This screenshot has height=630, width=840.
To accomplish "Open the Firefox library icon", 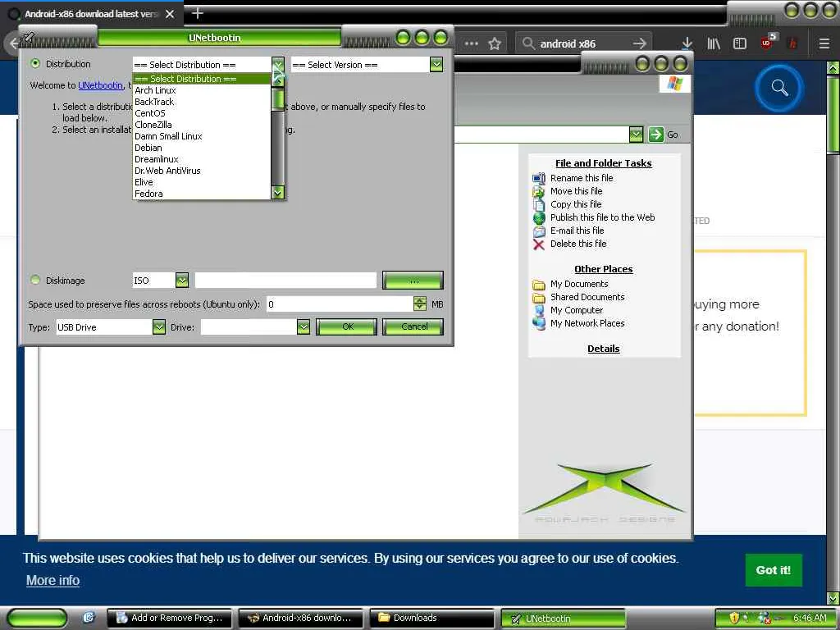I will click(x=714, y=43).
